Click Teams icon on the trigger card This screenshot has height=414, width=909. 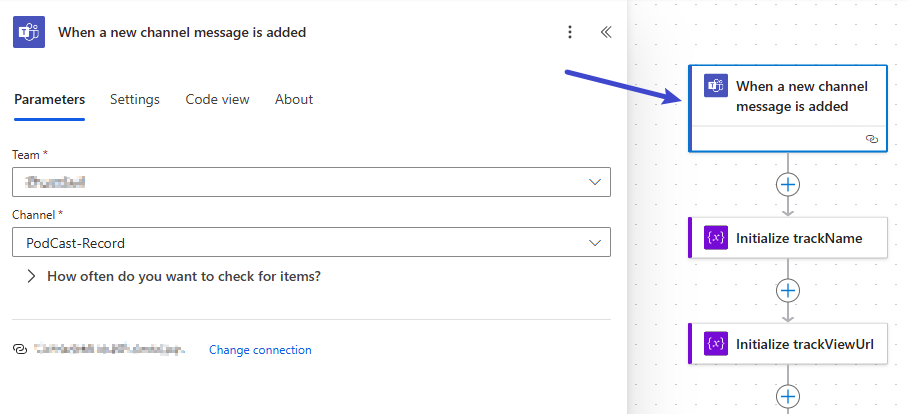[x=716, y=86]
